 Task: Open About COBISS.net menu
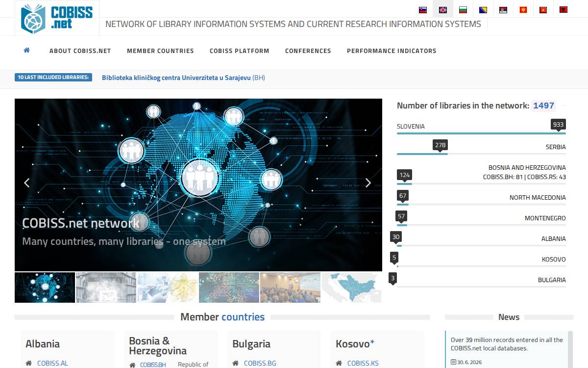(80, 51)
